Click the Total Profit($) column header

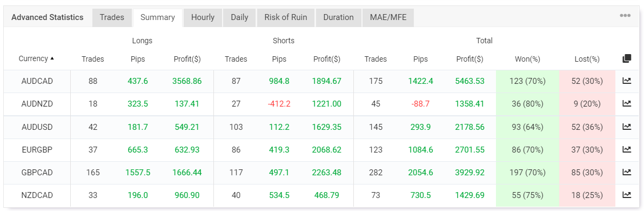(470, 59)
